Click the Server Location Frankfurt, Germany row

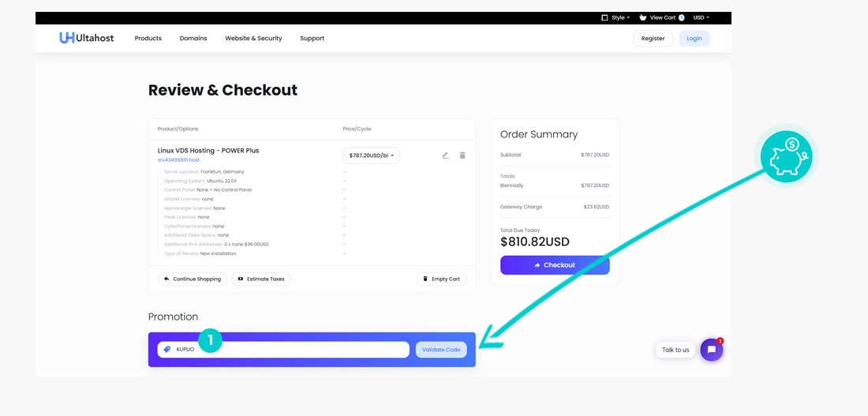(x=204, y=172)
